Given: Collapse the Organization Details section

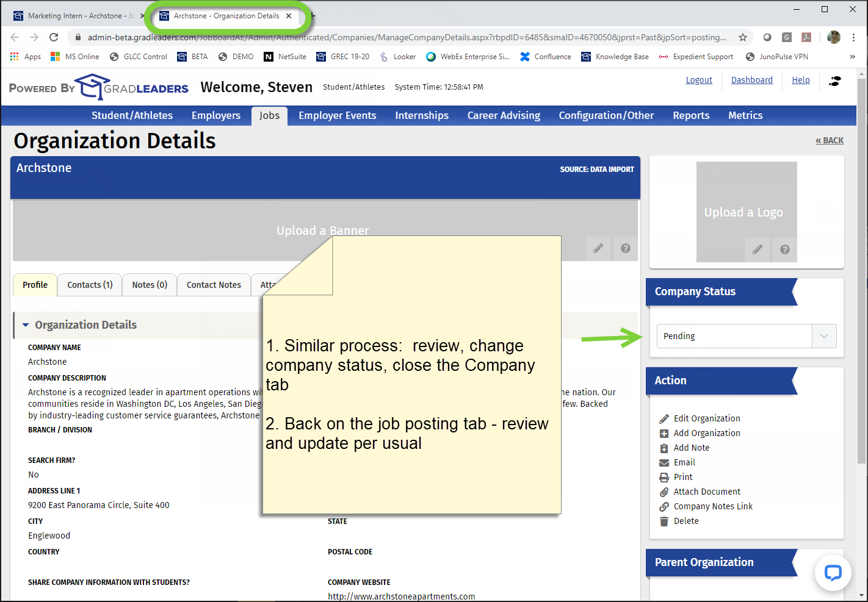Looking at the screenshot, I should pyautogui.click(x=26, y=325).
